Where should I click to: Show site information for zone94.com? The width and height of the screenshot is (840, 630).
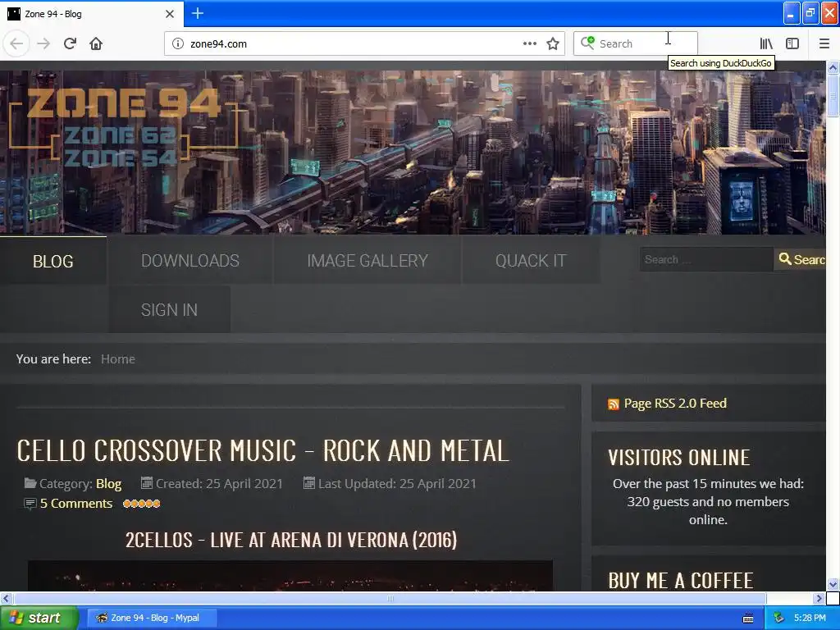[x=178, y=44]
